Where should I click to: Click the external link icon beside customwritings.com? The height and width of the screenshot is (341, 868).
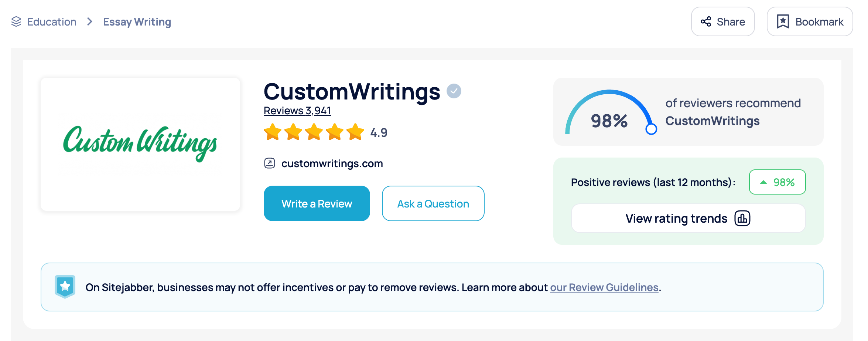(270, 163)
